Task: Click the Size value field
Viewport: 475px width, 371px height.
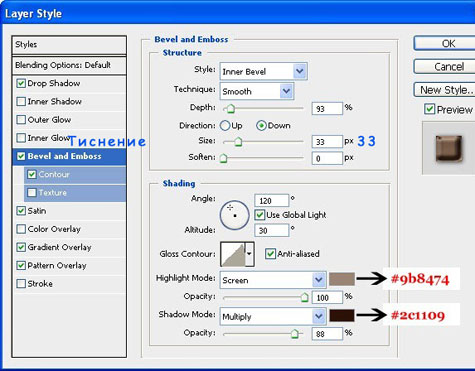Action: click(x=327, y=142)
